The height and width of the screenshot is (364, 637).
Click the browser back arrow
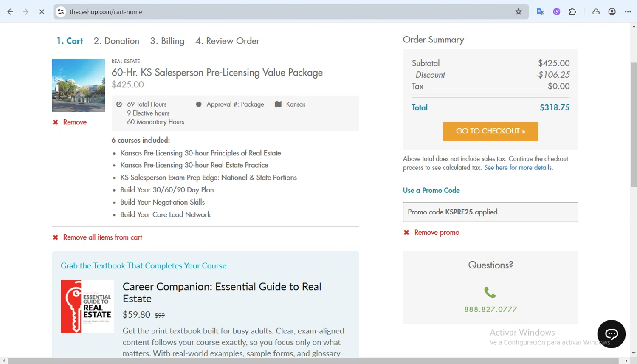click(x=10, y=12)
